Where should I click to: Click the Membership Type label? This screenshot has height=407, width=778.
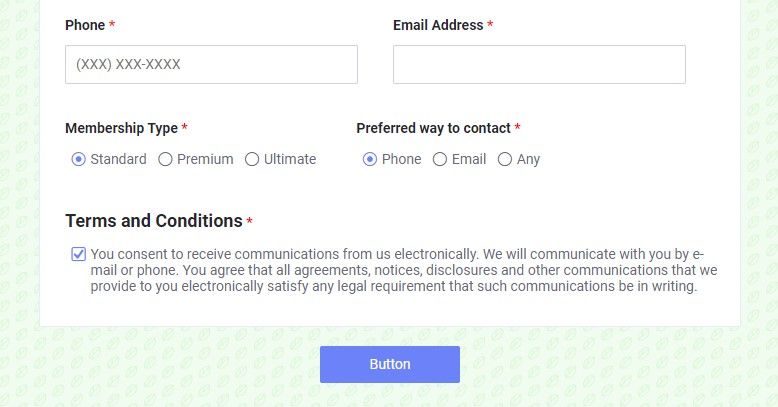tap(122, 129)
